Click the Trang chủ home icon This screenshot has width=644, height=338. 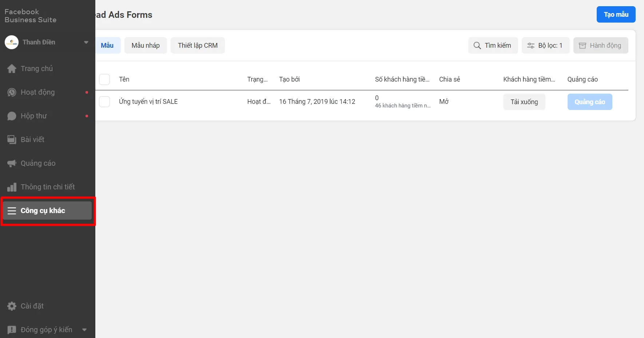click(x=12, y=69)
